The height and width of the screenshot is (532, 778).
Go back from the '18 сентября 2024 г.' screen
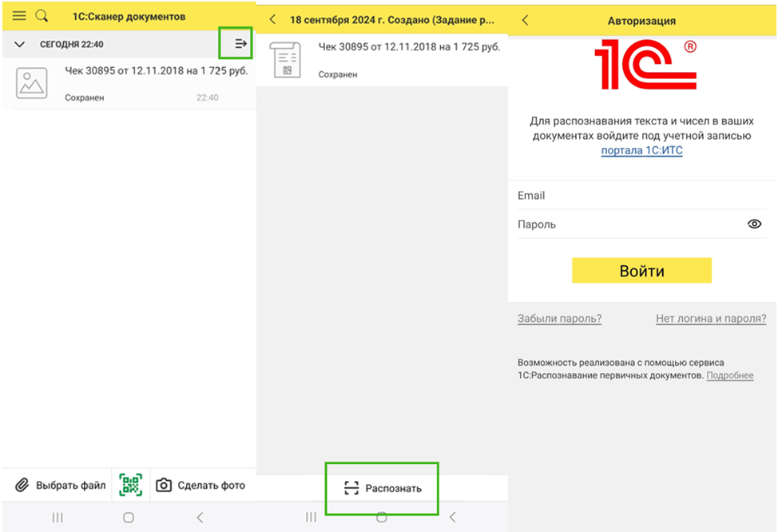click(x=272, y=19)
